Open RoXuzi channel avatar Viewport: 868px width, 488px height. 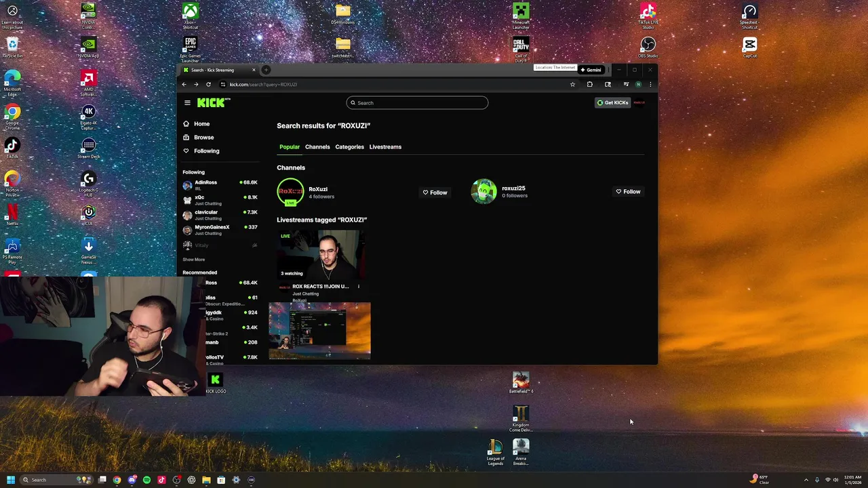[290, 192]
